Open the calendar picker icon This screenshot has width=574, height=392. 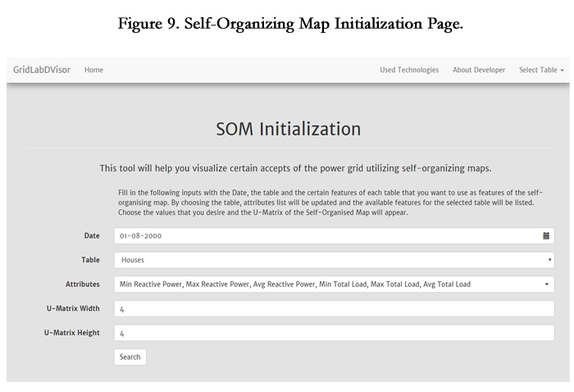point(546,235)
